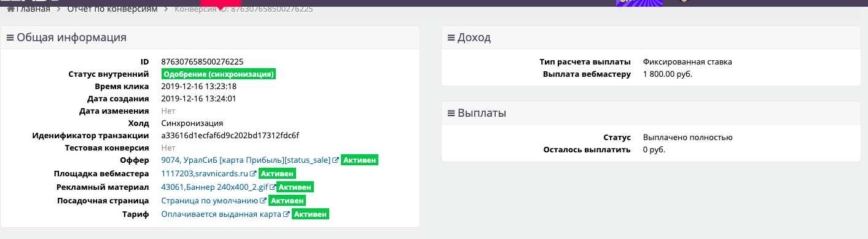Open tariff link Оплачивается выданная карта
This screenshot has height=239, width=868.
pos(221,214)
